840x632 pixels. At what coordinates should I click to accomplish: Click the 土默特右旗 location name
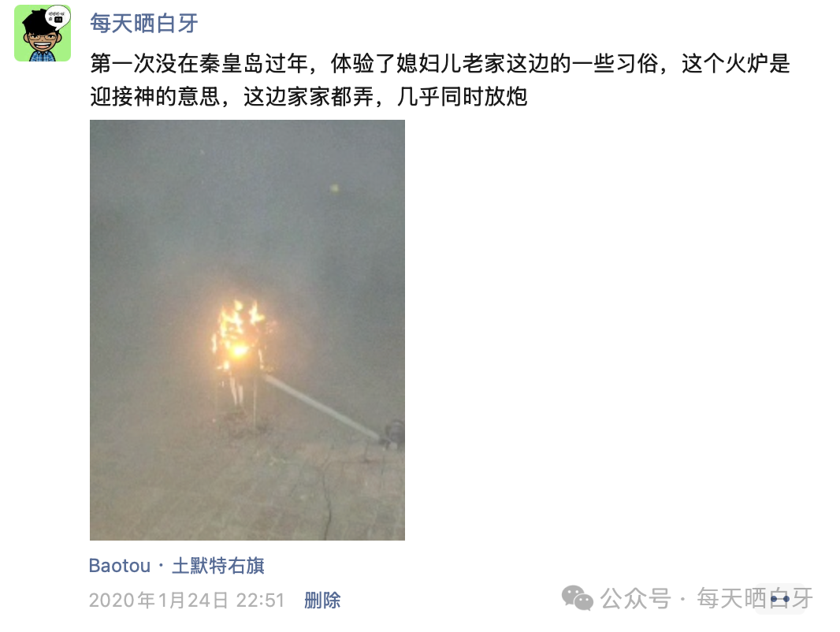point(218,566)
